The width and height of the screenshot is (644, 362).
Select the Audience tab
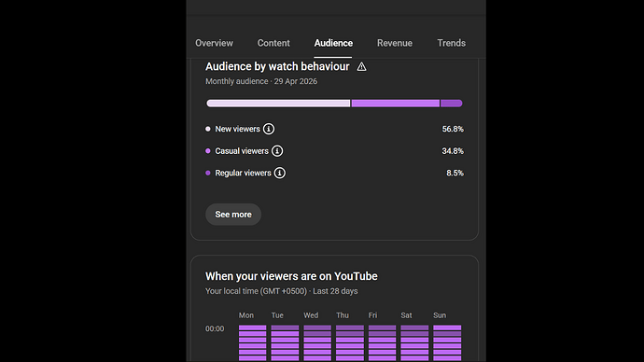pos(333,43)
